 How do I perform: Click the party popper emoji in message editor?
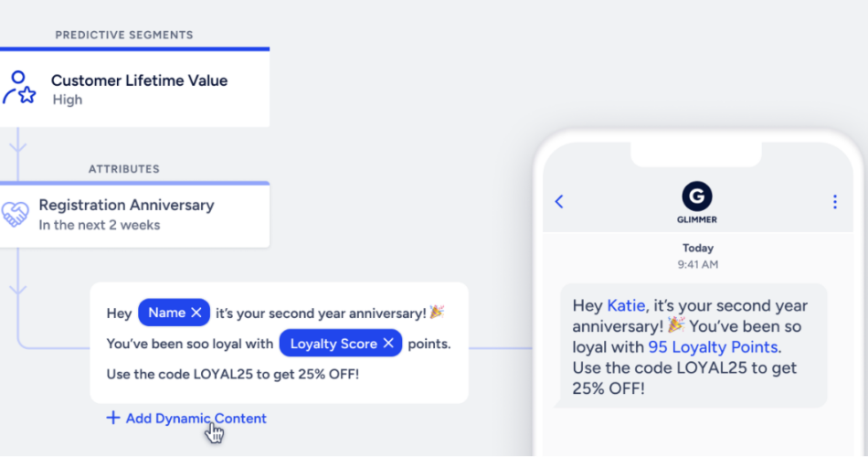pos(437,313)
